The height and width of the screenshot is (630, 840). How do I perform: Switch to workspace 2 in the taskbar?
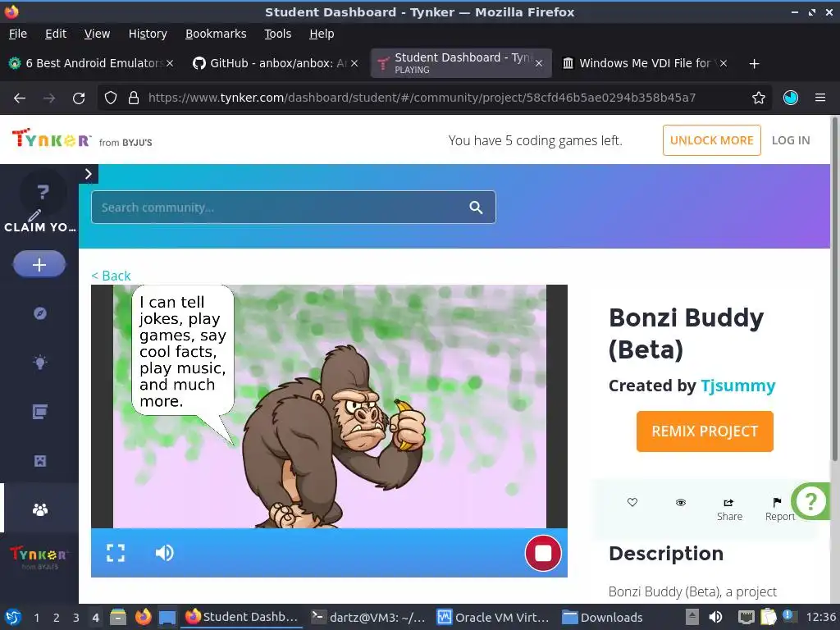(57, 618)
